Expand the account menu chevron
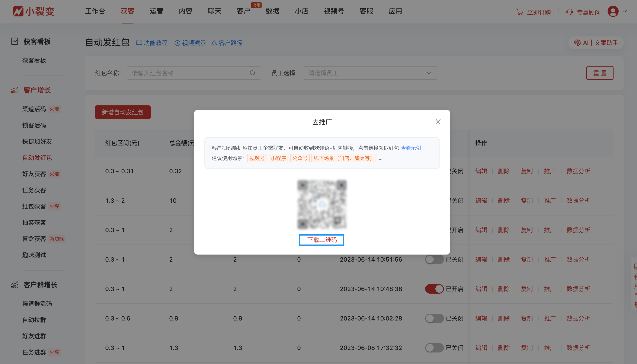637x364 pixels. (625, 11)
